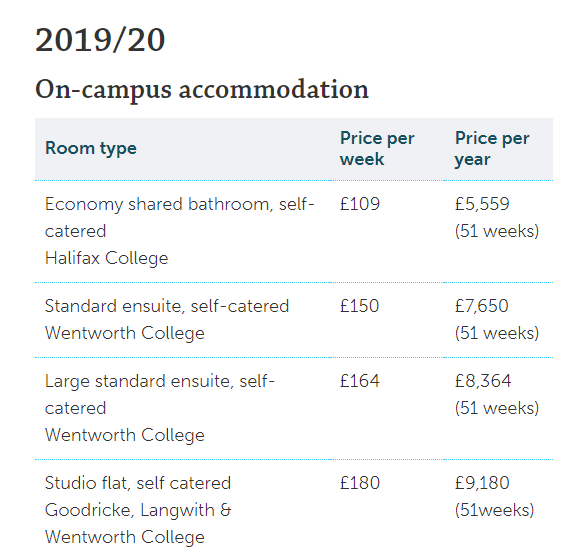Screen dimensions: 585x556
Task: Click the £7,650 yearly price
Action: tap(482, 306)
